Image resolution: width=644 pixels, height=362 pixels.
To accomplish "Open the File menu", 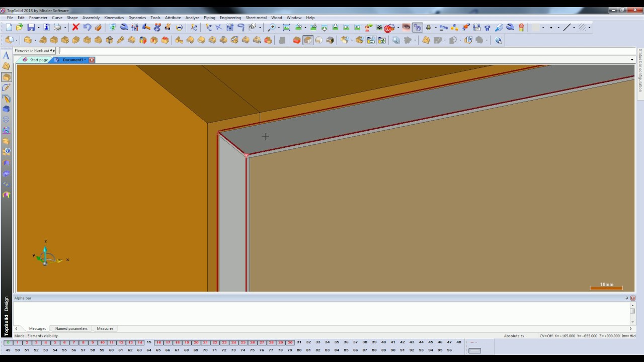I will tap(10, 18).
